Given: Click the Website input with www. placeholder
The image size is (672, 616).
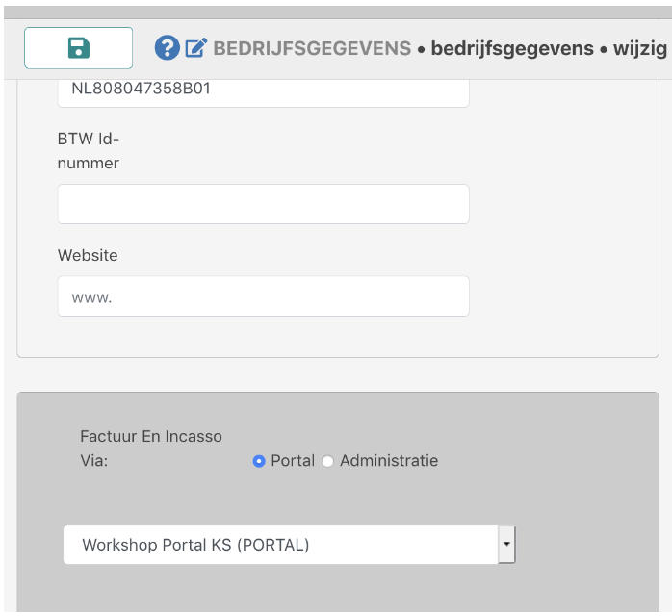Looking at the screenshot, I should coord(263,296).
